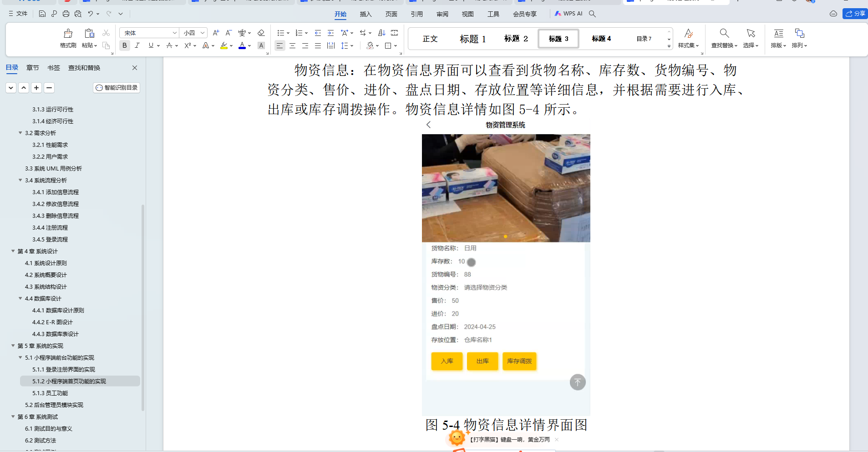
Task: Toggle bulleted list formatting
Action: 281,33
